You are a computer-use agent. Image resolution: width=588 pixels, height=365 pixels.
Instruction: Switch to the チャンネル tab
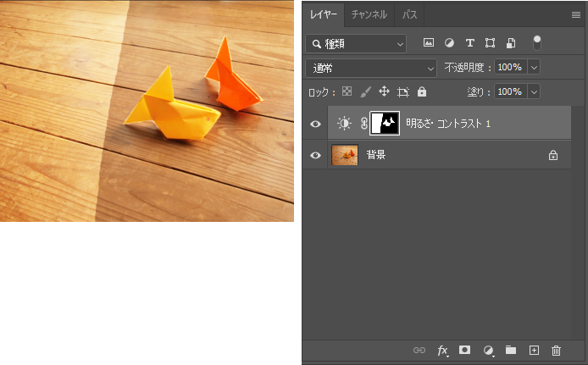click(x=369, y=14)
